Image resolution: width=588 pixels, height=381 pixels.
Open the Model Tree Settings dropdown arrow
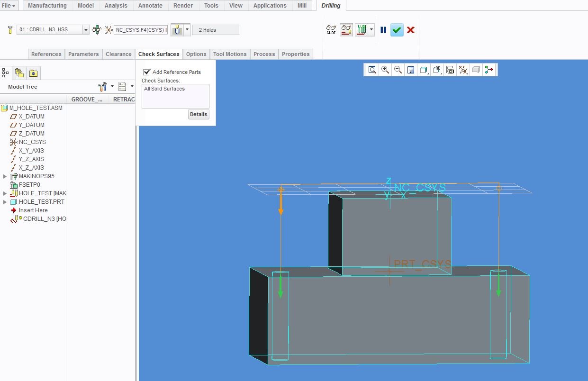click(x=112, y=87)
